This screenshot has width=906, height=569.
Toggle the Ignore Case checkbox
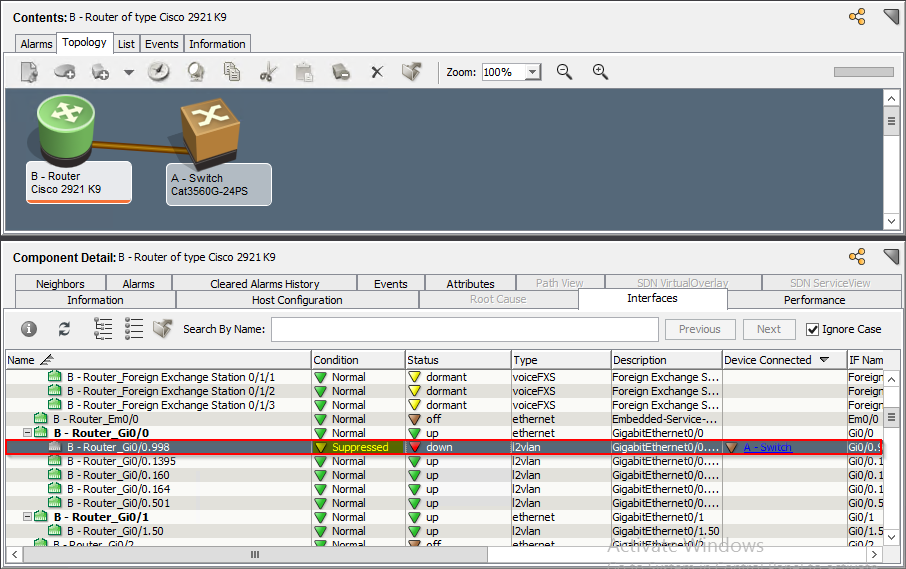813,329
